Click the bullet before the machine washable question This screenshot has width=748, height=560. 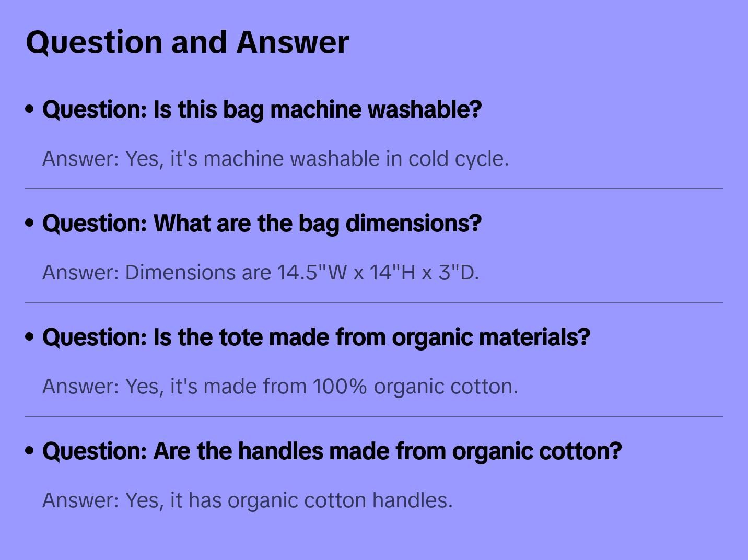point(29,109)
